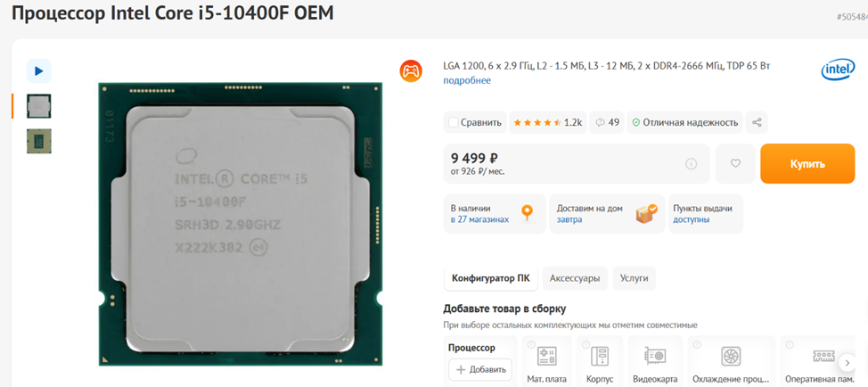Open the price info icon
The width and height of the screenshot is (868, 387).
pyautogui.click(x=691, y=164)
